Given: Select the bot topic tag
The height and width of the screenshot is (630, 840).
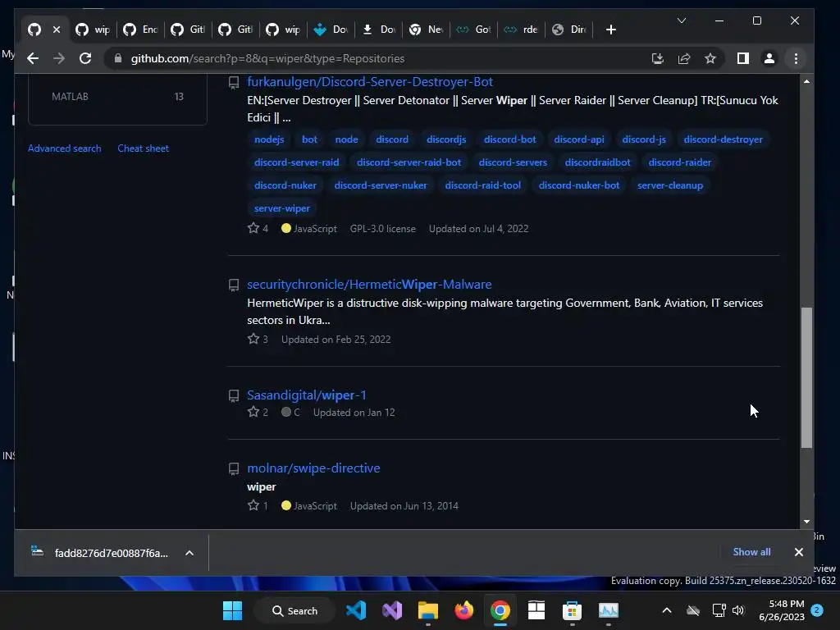Looking at the screenshot, I should (x=309, y=139).
